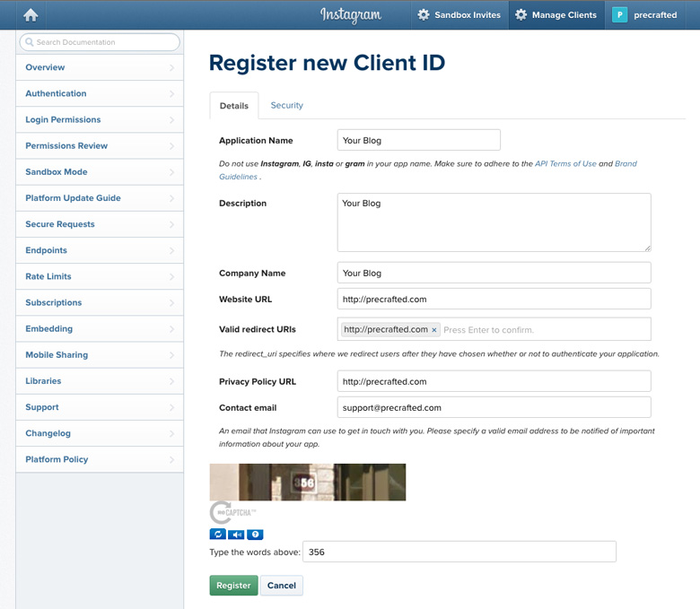Screen dimensions: 700x609
Task: Click the Company Name field
Action: [x=494, y=273]
